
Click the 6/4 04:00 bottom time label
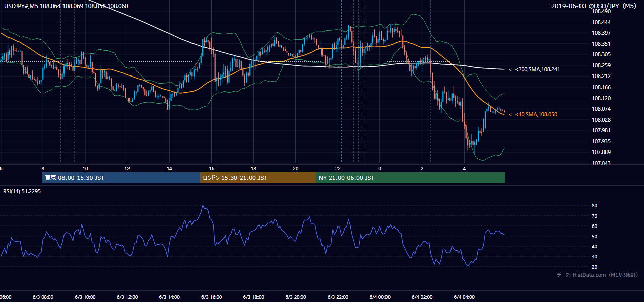click(464, 297)
